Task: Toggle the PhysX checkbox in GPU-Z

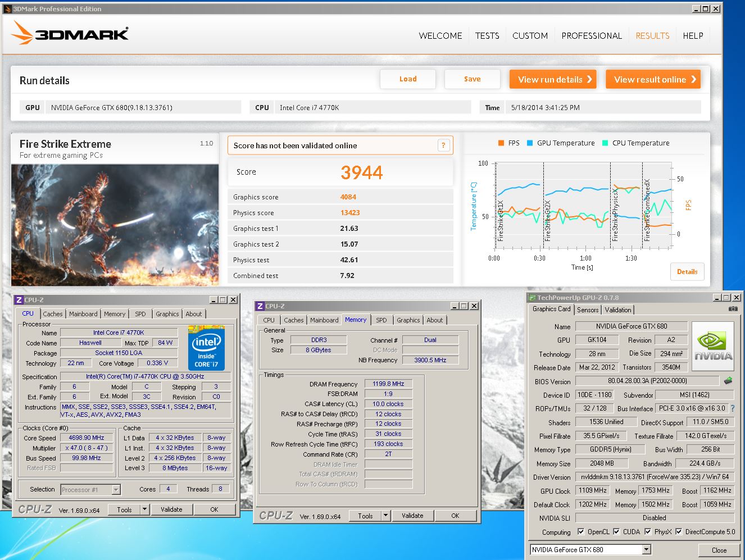Action: pyautogui.click(x=648, y=531)
